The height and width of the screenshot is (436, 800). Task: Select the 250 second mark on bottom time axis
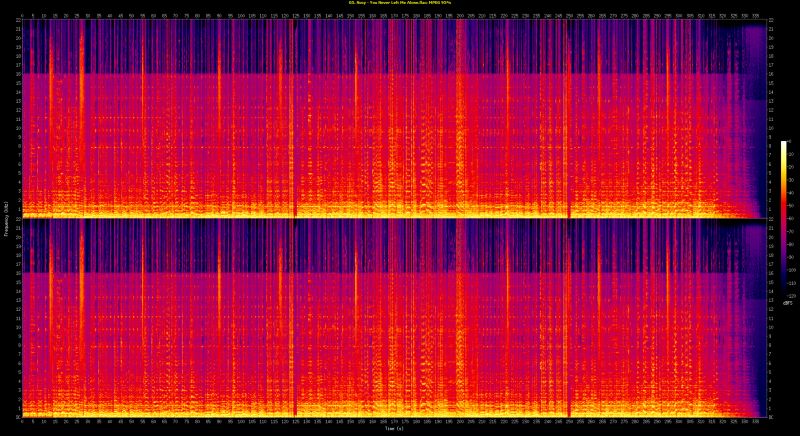point(567,422)
